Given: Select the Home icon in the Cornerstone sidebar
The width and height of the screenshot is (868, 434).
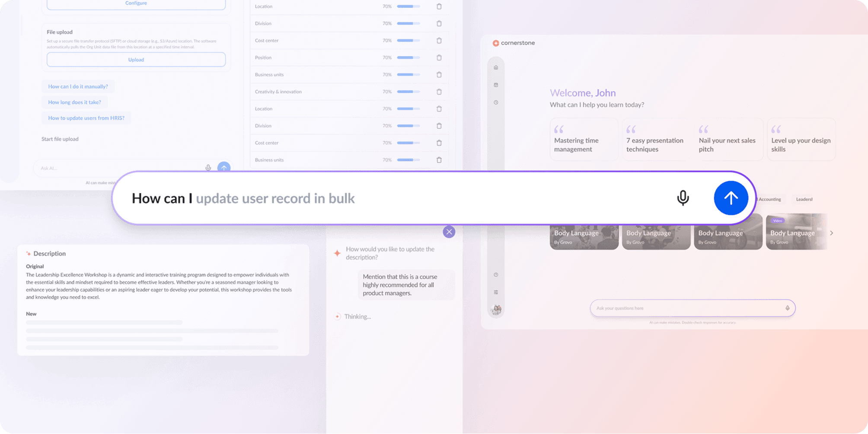Looking at the screenshot, I should point(496,67).
